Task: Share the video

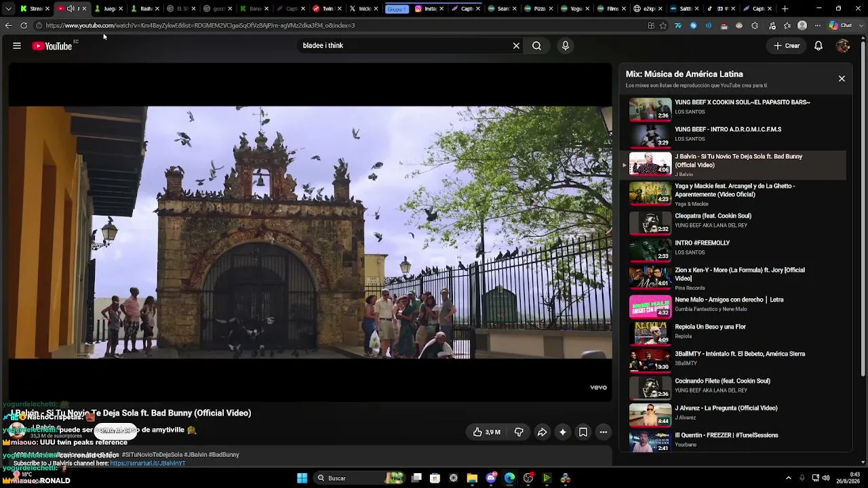Action: click(x=542, y=432)
